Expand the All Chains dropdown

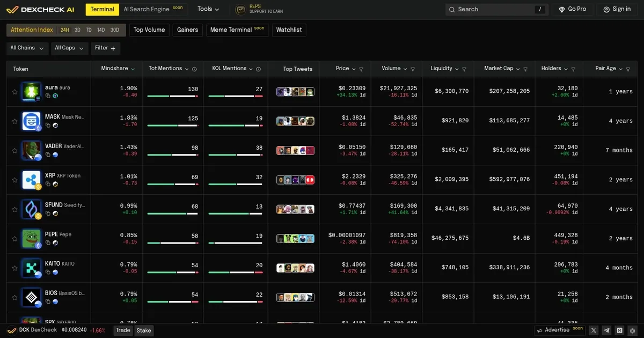pos(27,48)
